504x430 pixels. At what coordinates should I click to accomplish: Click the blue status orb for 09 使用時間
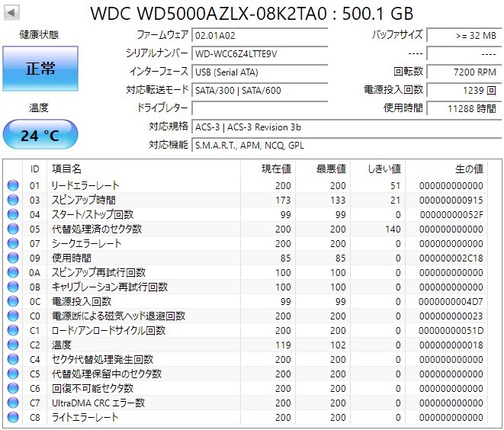(x=13, y=258)
